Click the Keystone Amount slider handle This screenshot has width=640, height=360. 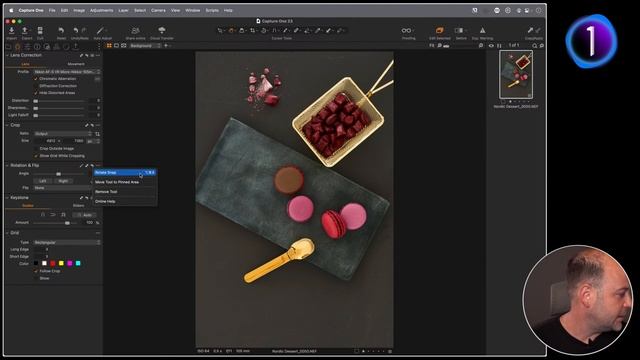click(x=67, y=223)
